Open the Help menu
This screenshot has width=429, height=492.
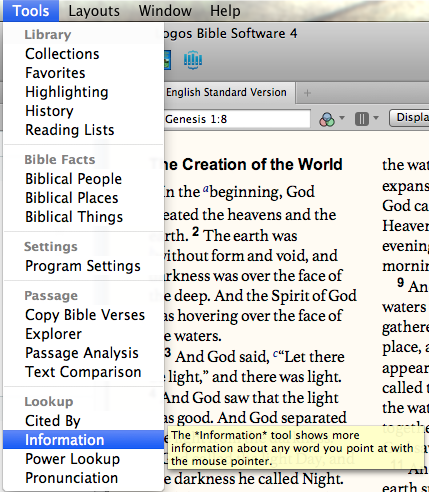(225, 11)
